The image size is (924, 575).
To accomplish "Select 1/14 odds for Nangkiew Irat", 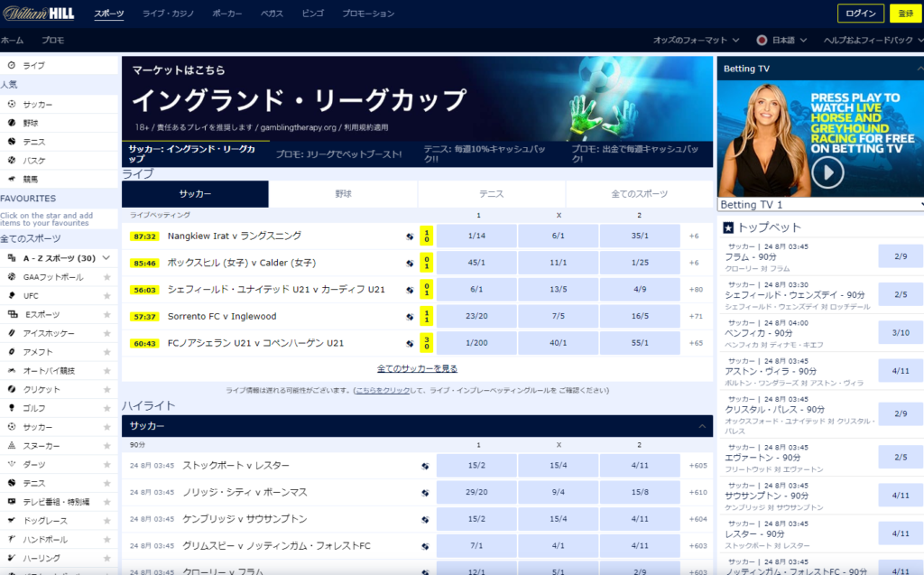I will pos(476,236).
